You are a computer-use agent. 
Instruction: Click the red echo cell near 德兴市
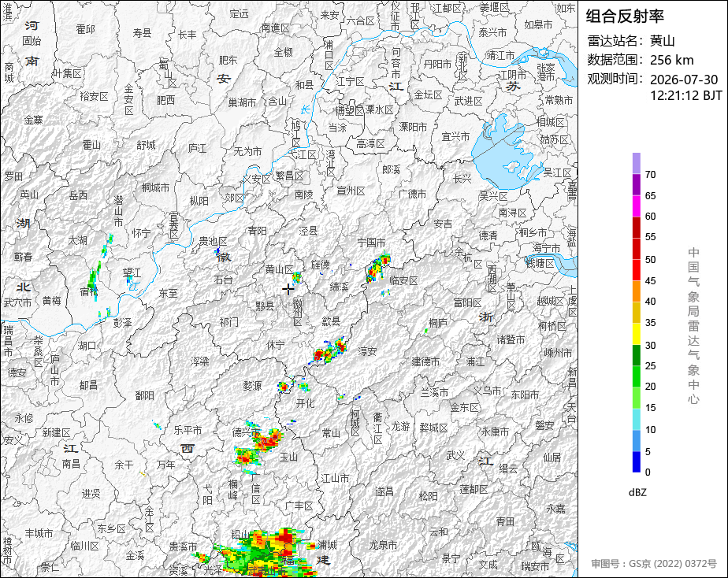click(269, 439)
